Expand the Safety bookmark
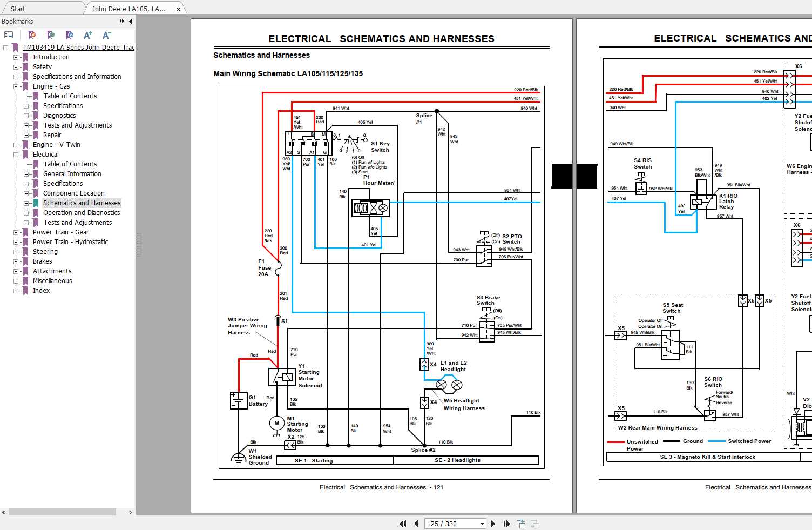Viewport: 812px width, 530px height. [x=16, y=67]
